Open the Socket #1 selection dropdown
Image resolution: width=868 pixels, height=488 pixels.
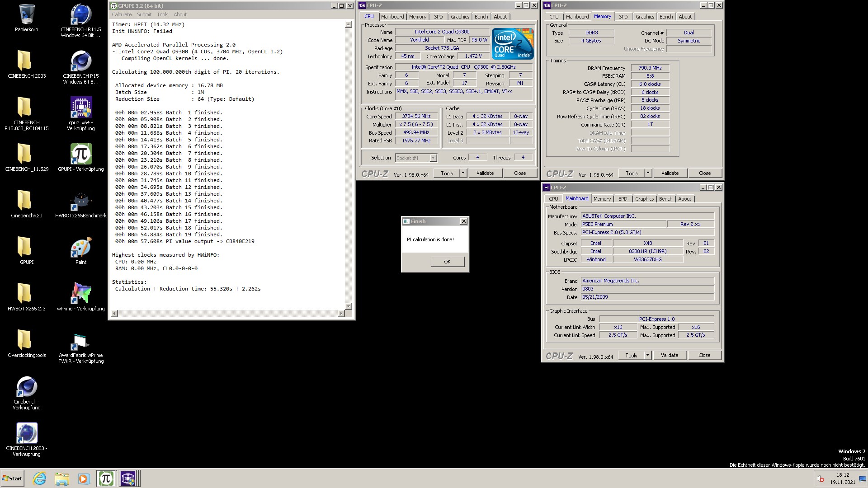point(416,158)
